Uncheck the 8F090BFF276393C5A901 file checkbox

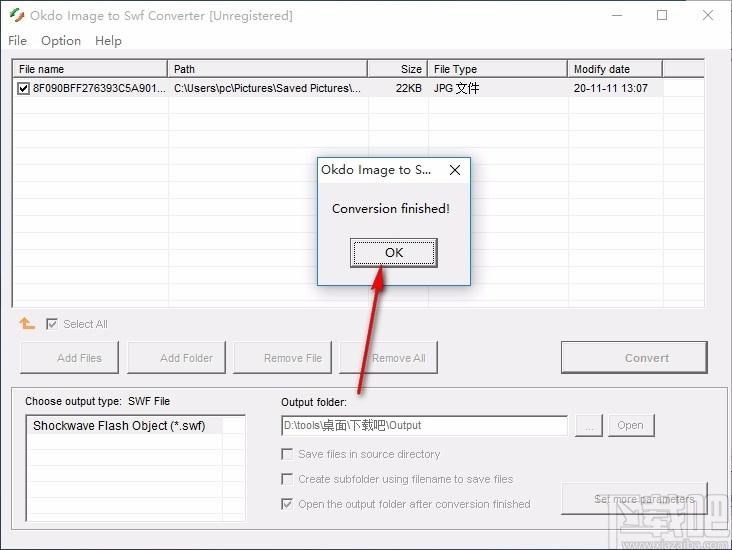(x=23, y=88)
